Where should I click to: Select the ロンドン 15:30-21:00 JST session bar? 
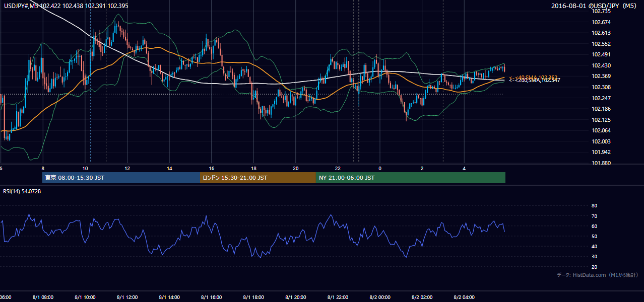pos(258,178)
